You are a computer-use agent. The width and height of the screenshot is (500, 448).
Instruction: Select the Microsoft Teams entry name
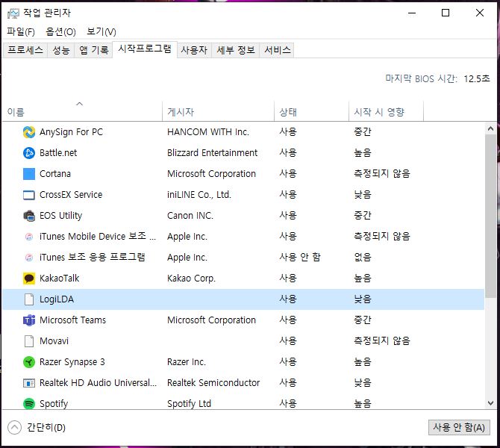72,320
